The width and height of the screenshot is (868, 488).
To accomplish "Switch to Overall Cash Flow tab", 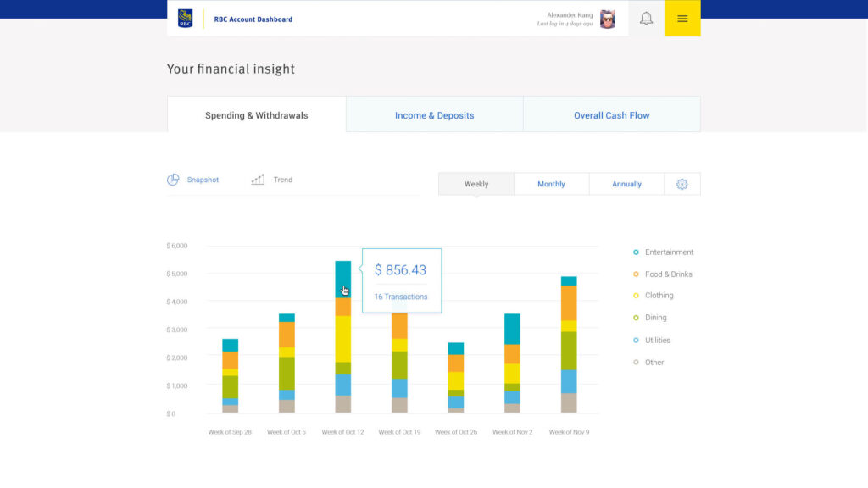I will 611,115.
